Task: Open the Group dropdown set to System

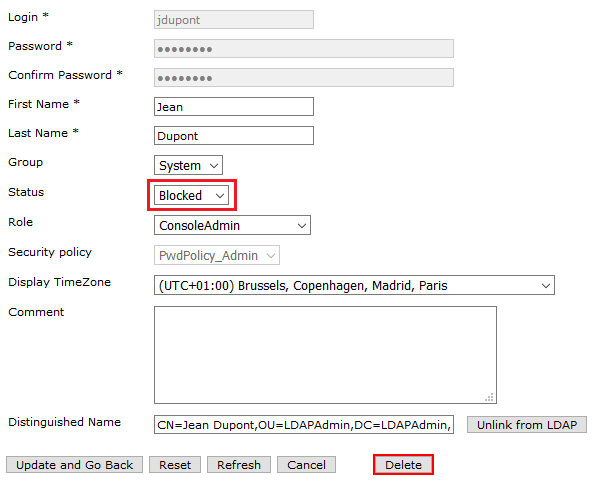Action: point(188,165)
